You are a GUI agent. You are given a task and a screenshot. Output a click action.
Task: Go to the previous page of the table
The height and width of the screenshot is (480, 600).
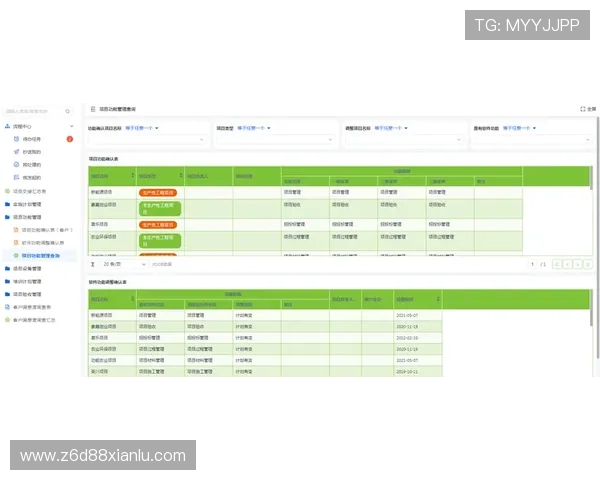pos(567,264)
